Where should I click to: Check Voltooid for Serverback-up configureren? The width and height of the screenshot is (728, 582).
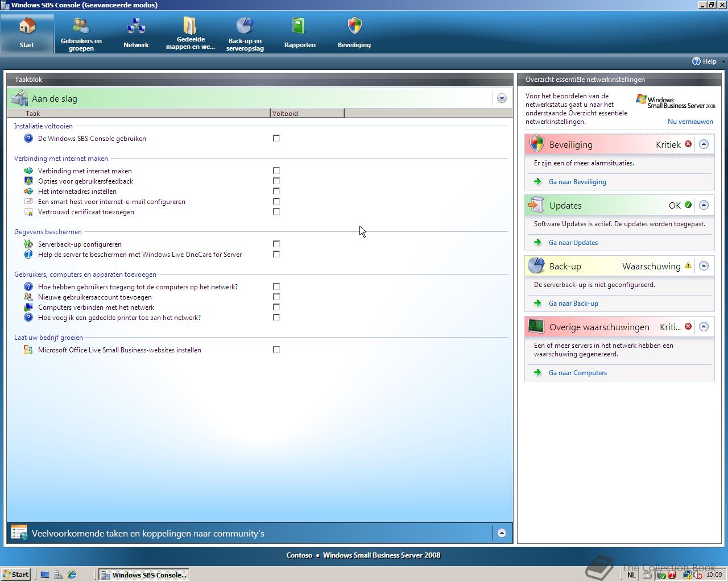coord(276,244)
